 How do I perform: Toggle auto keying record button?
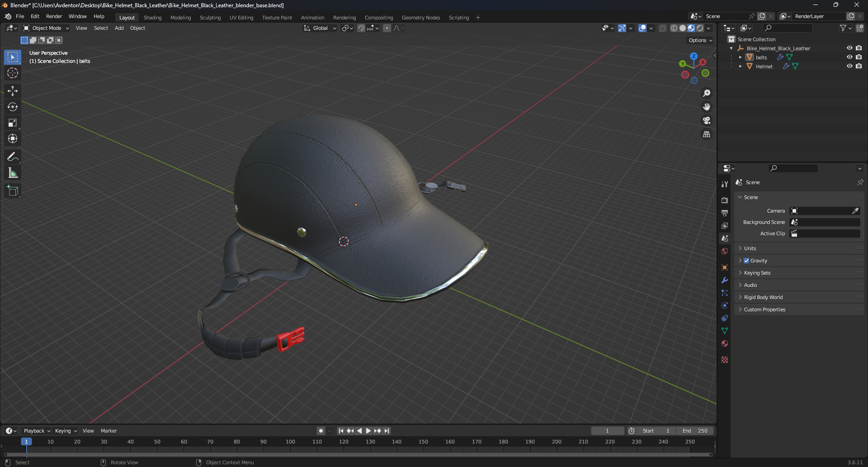click(x=321, y=431)
